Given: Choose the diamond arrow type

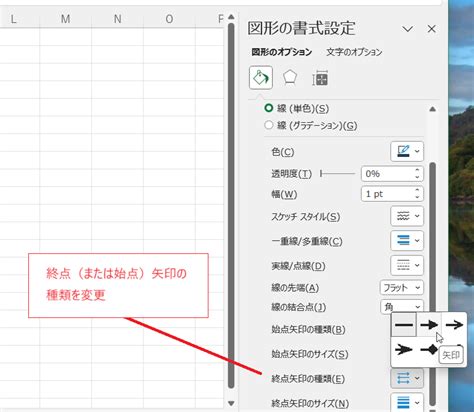Looking at the screenshot, I should coord(429,349).
